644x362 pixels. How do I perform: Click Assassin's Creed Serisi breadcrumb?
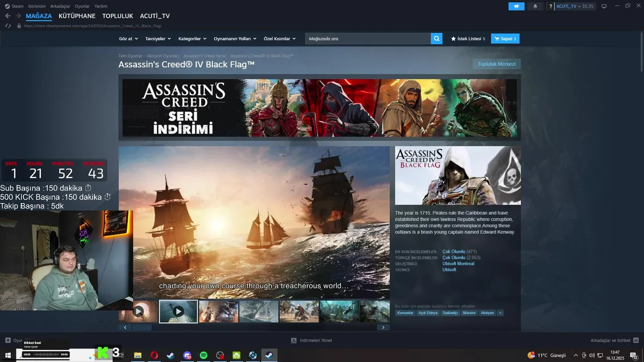coord(205,56)
